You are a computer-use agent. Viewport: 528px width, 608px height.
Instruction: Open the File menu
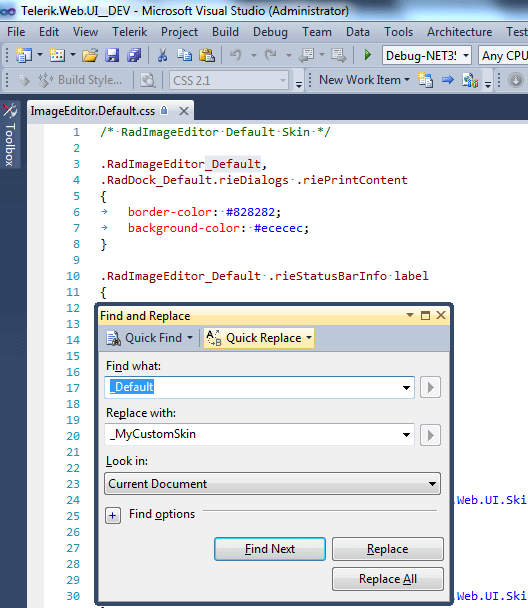(x=16, y=32)
